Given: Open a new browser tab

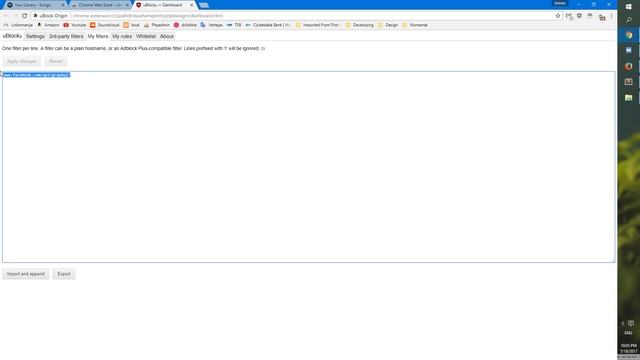Looking at the screenshot, I should [204, 5].
